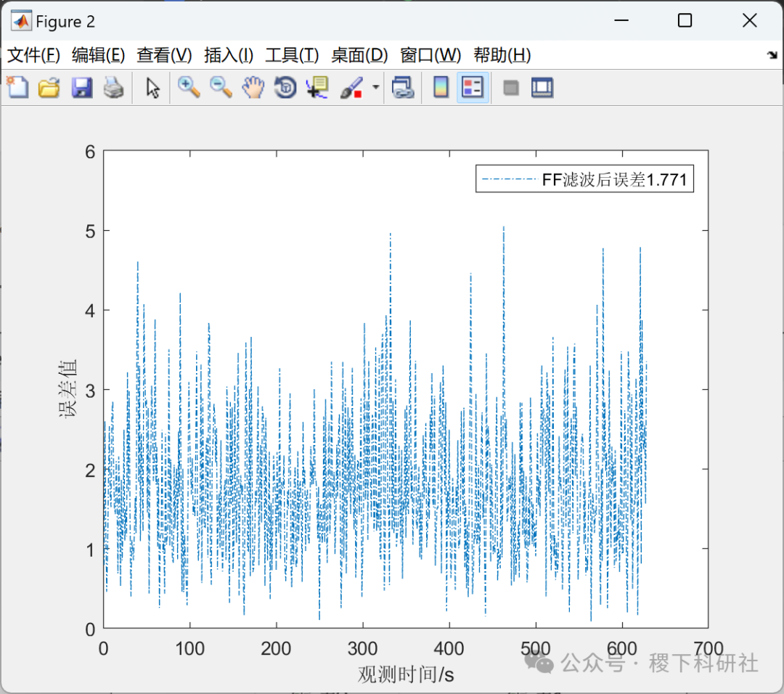Click the Hide Plot Tools icon
This screenshot has height=694, width=784.
click(510, 88)
